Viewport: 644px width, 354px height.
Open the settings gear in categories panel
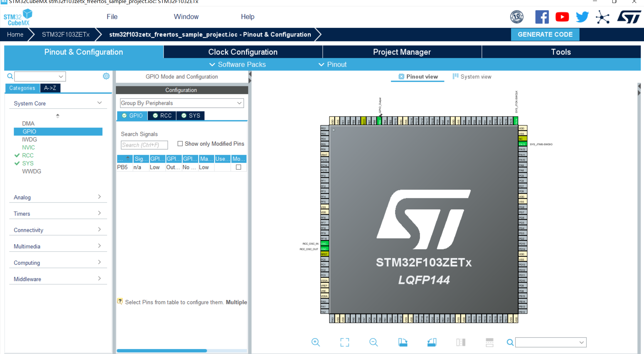[106, 76]
